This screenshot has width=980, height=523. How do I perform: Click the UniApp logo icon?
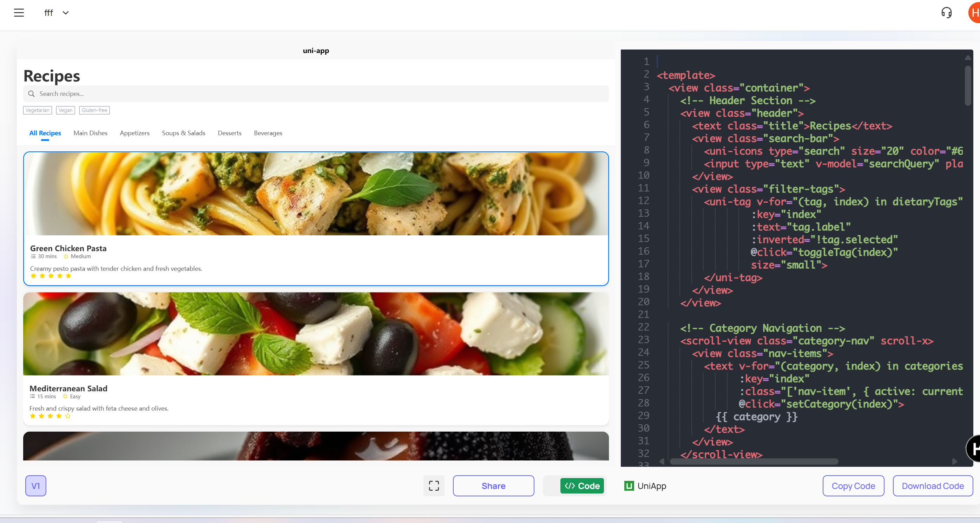coord(629,486)
